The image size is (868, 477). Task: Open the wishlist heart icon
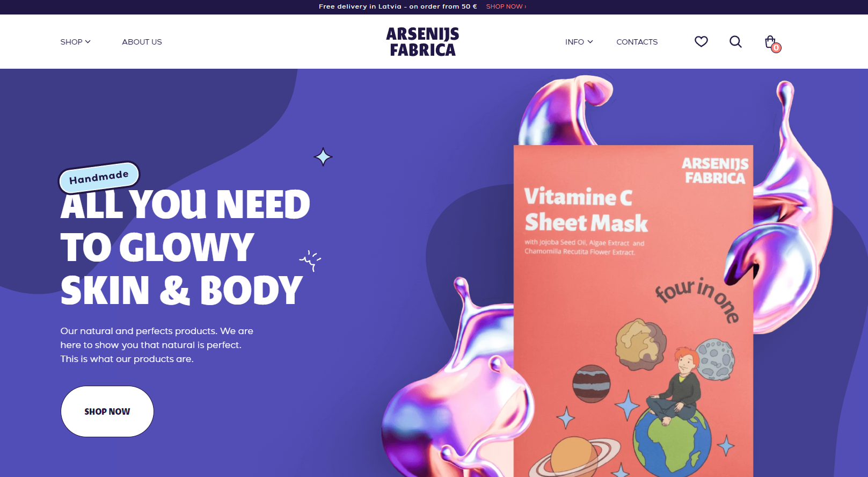pos(701,41)
